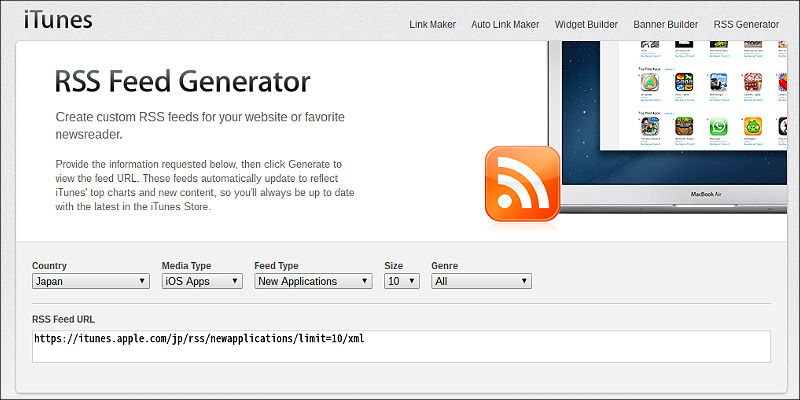This screenshot has width=800, height=400.
Task: Click the MacBook Air screen image
Action: (673, 112)
